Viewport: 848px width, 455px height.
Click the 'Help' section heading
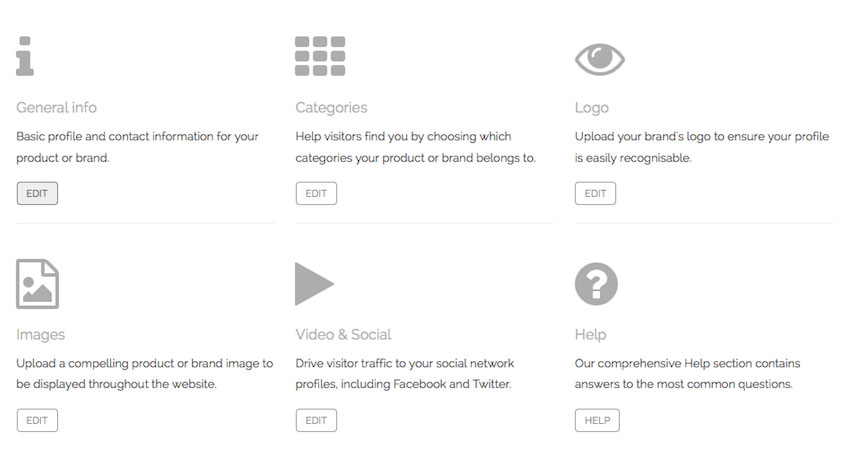pyautogui.click(x=591, y=335)
